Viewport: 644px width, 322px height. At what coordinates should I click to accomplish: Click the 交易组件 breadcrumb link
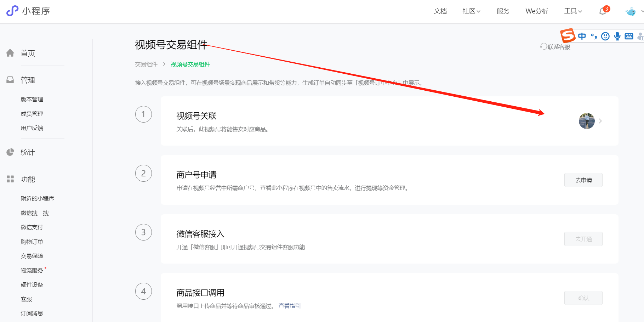[146, 64]
